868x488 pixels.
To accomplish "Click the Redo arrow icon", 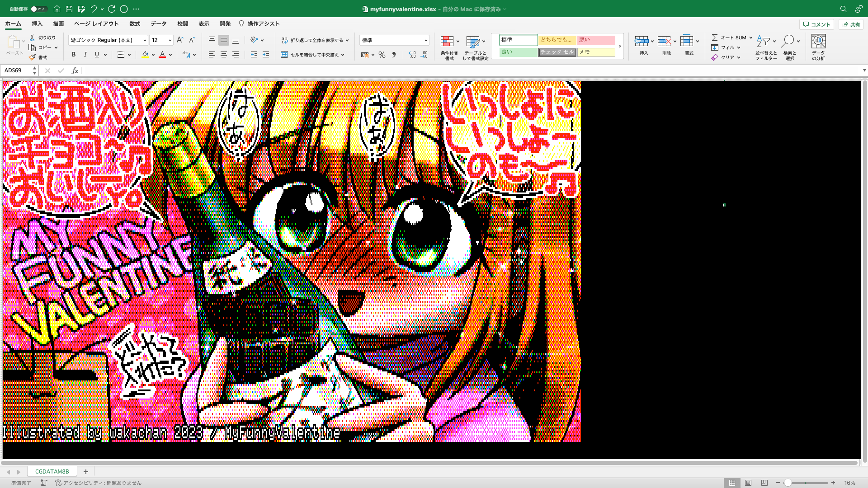I will pos(112,9).
